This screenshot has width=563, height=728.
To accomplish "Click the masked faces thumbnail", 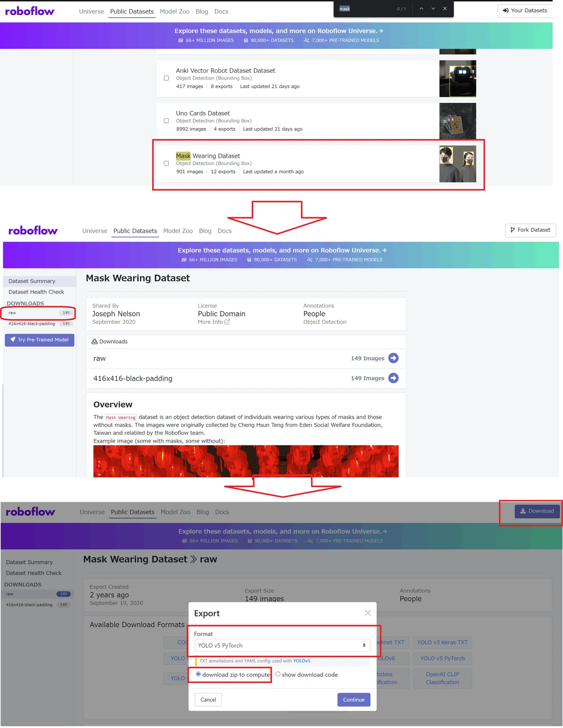I will 457,164.
